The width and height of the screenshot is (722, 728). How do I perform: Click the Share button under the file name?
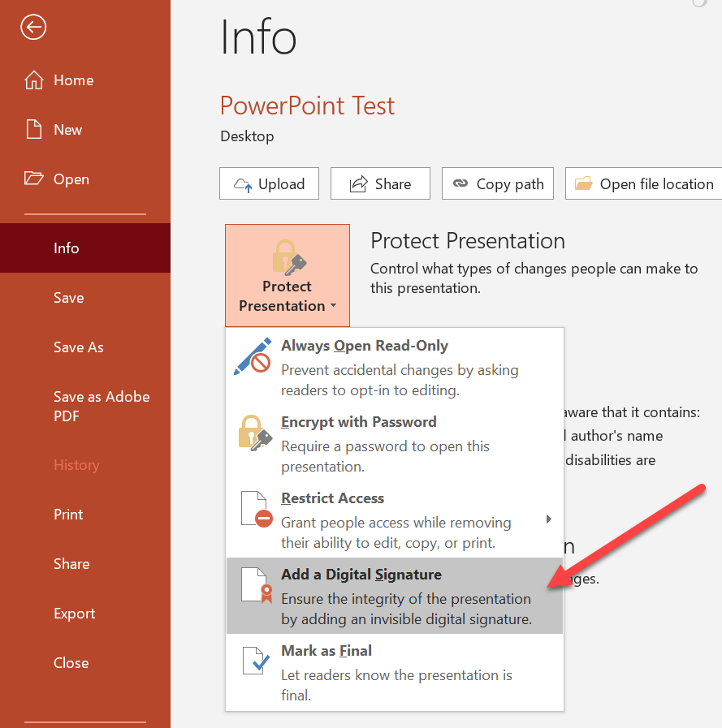[x=380, y=184]
